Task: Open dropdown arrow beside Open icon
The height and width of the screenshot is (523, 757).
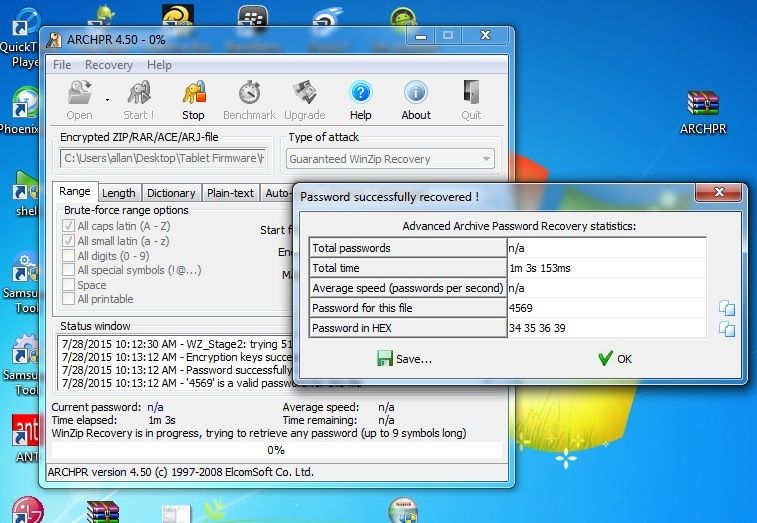Action: [107, 99]
